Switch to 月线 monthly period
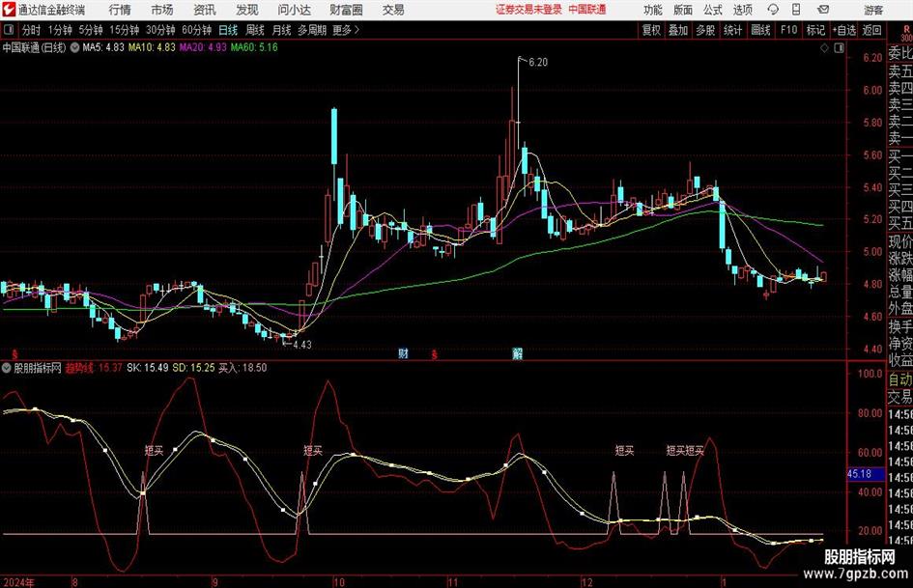This screenshot has height=588, width=913. (x=281, y=30)
